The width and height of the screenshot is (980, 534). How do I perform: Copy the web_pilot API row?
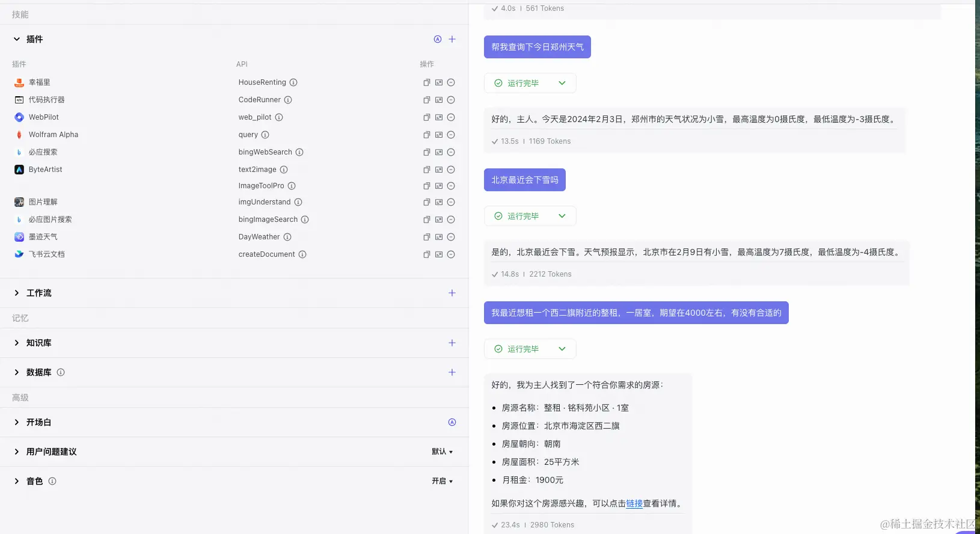pos(427,117)
